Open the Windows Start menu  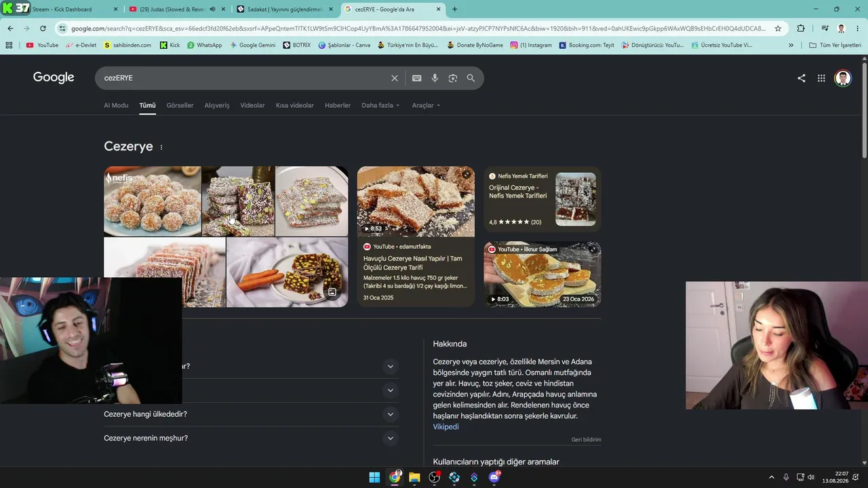click(x=374, y=477)
